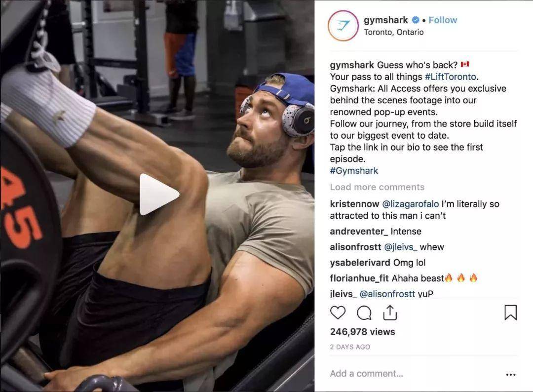Screen dimensions: 533x392
Task: Click the 246,978 views count
Action: point(362,332)
